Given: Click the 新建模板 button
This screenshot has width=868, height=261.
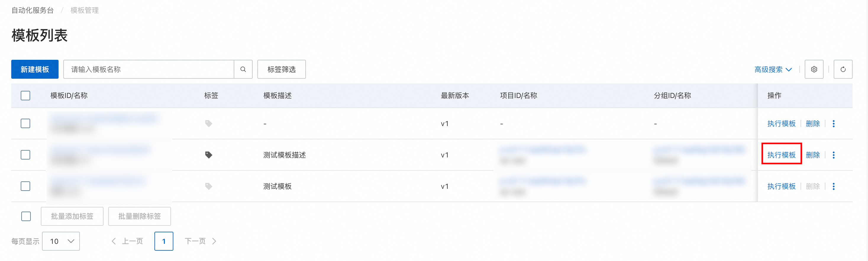Looking at the screenshot, I should point(35,70).
